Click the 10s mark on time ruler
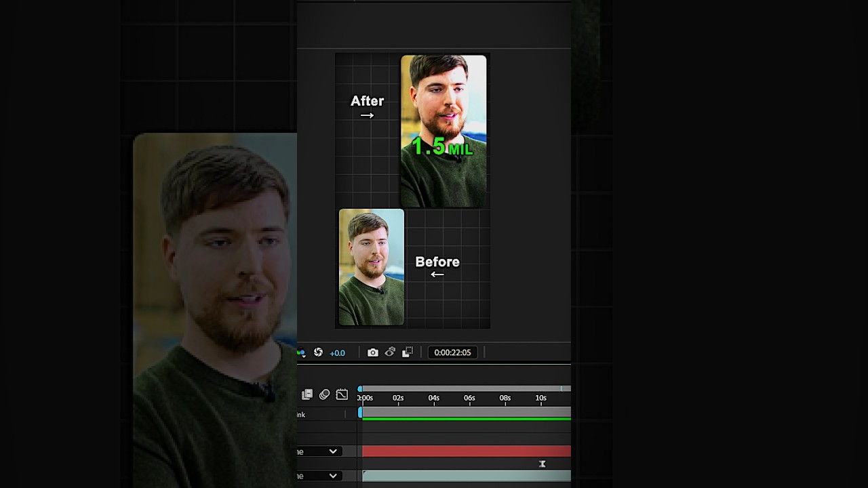This screenshot has height=488, width=868. (x=540, y=399)
